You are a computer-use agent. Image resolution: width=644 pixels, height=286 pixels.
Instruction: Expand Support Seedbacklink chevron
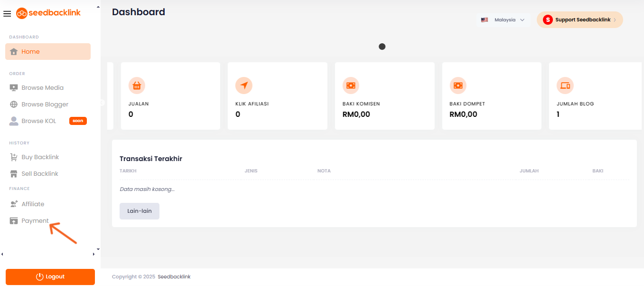coord(615,20)
